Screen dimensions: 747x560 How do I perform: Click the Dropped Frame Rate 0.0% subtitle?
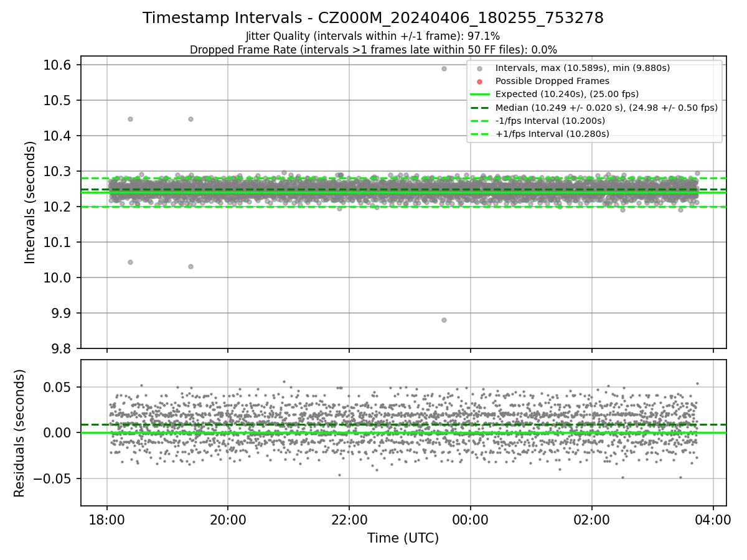click(373, 50)
